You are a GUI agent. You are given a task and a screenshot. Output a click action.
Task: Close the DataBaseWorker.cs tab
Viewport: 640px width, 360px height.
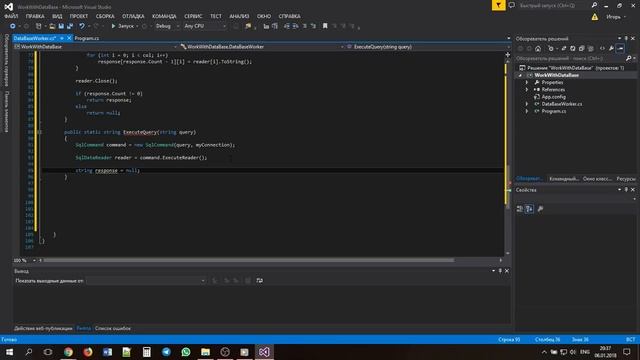pyautogui.click(x=69, y=38)
